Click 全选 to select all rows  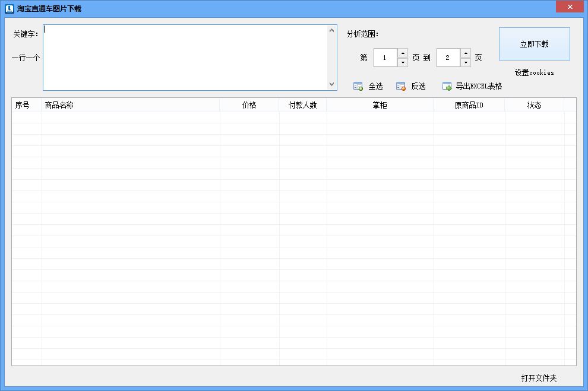click(375, 87)
